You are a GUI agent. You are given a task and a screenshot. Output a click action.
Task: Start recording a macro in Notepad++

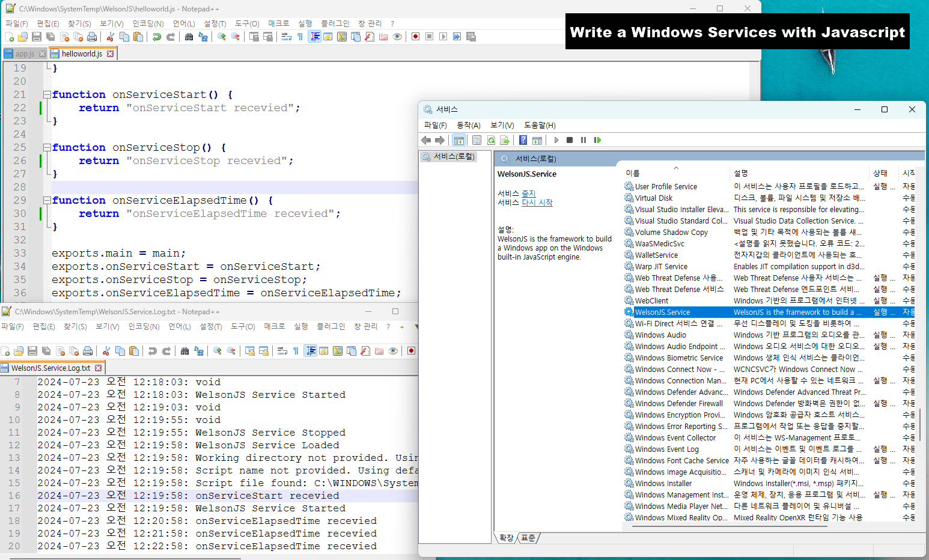415,37
